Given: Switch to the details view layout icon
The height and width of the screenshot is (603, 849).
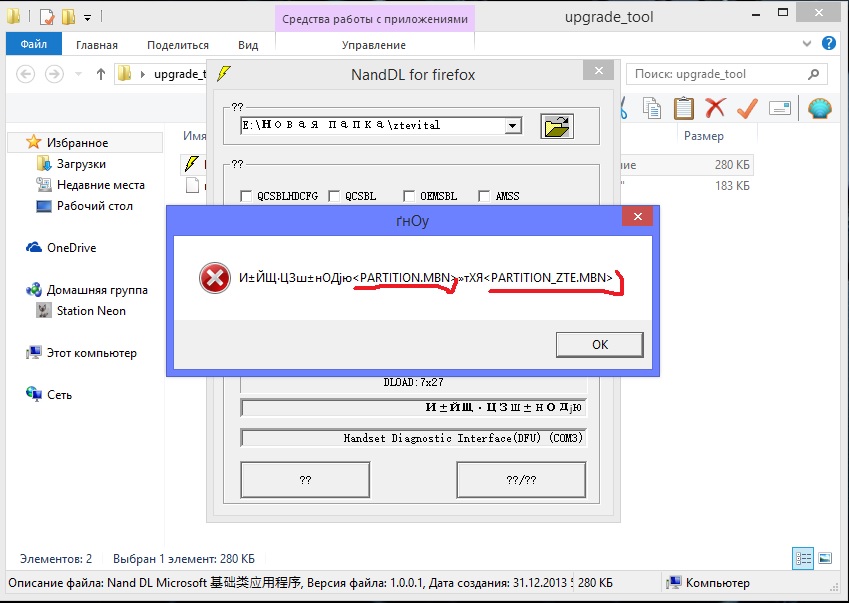Looking at the screenshot, I should click(803, 558).
